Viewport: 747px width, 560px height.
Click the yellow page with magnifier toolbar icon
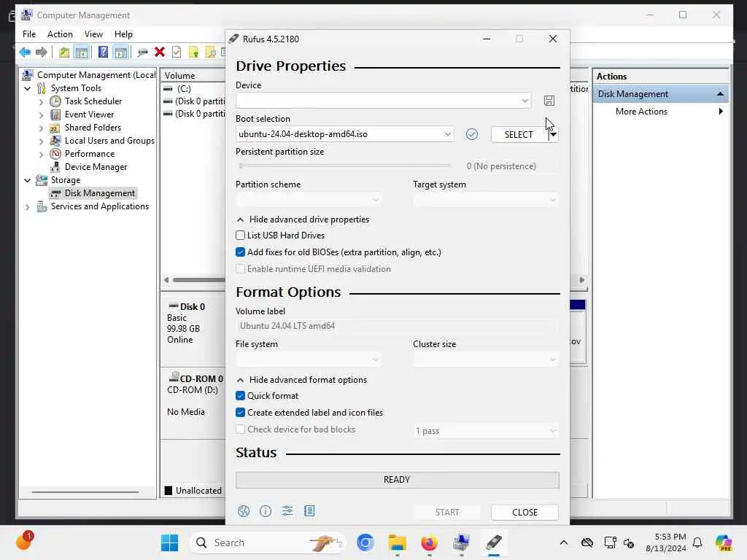pyautogui.click(x=211, y=52)
